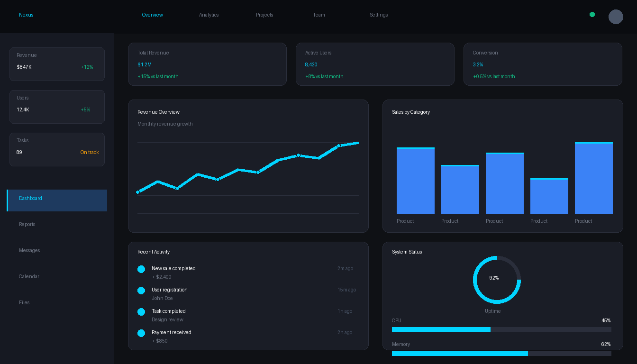The width and height of the screenshot is (637, 364).
Task: Click the user avatar circle
Action: pos(616,17)
